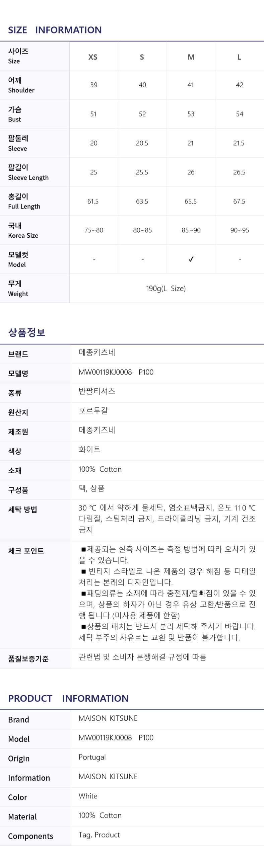This screenshot has width=264, height=868.
Task: Select the Tag, Product components value
Action: 99,835
